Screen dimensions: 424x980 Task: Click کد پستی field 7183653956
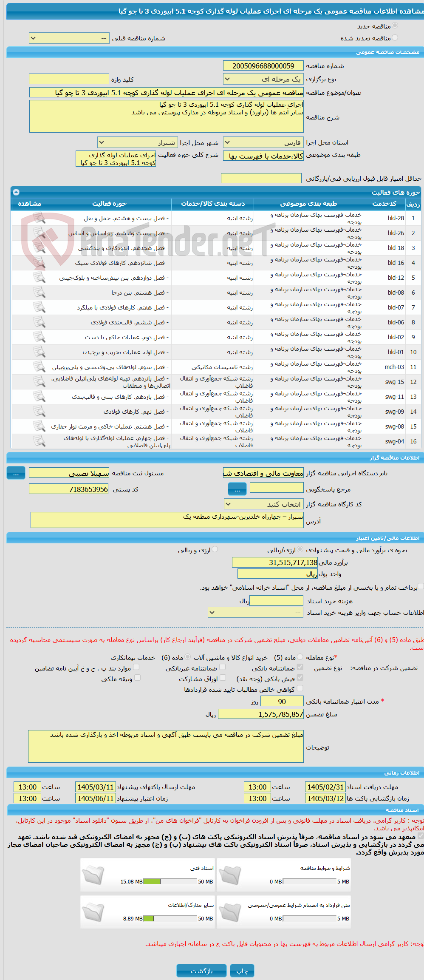pos(69,489)
